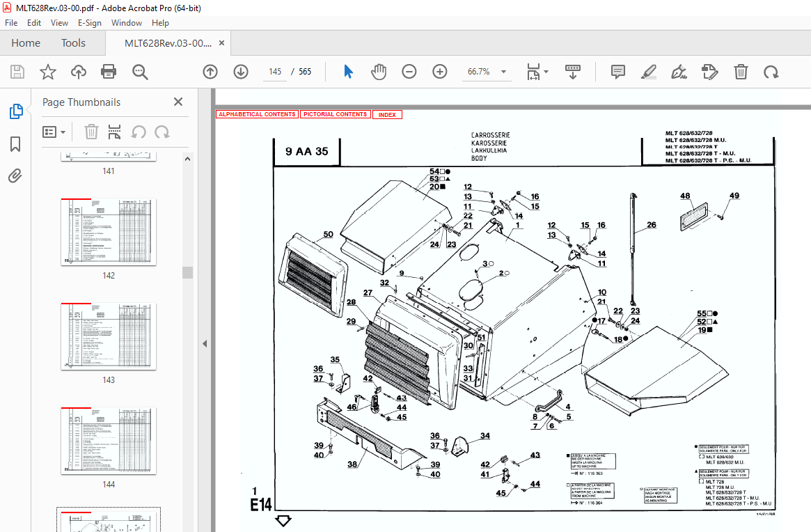811x532 pixels.
Task: Click the PICTORIAL CONTENTS link
Action: point(335,114)
